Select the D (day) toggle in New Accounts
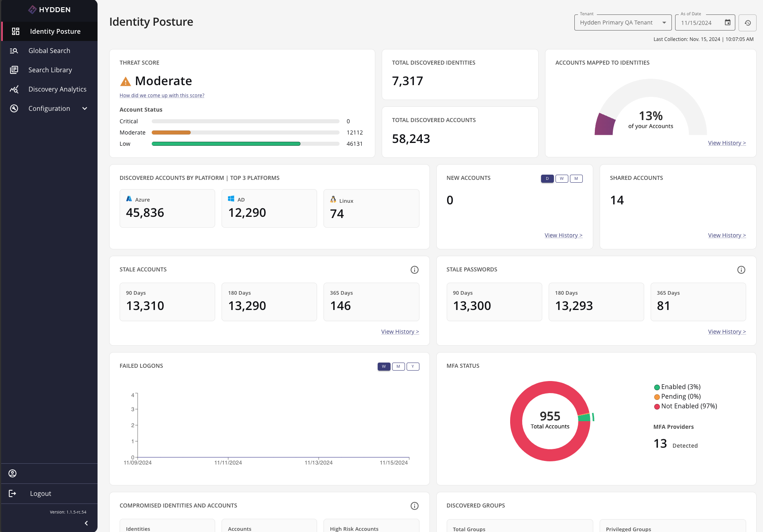Image resolution: width=763 pixels, height=532 pixels. pyautogui.click(x=547, y=179)
